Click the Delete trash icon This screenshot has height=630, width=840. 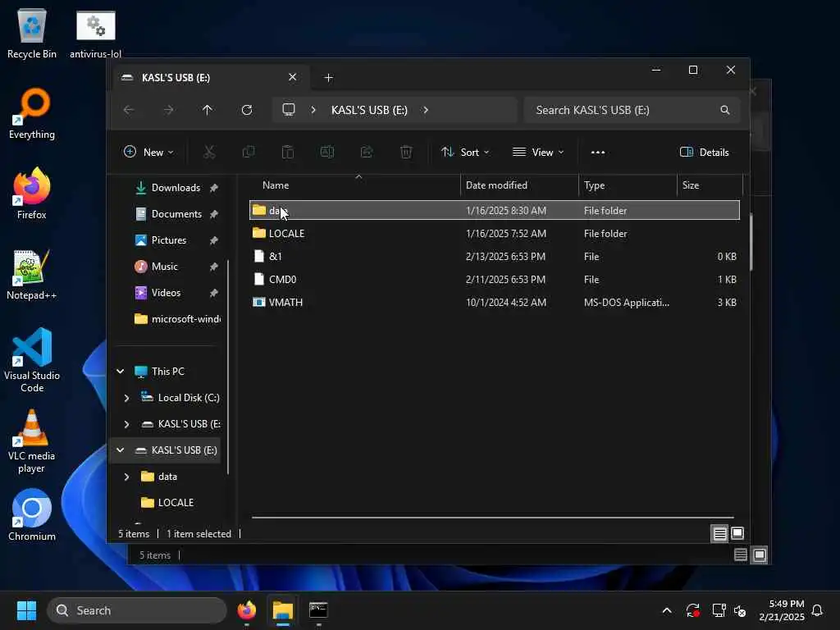[406, 152]
